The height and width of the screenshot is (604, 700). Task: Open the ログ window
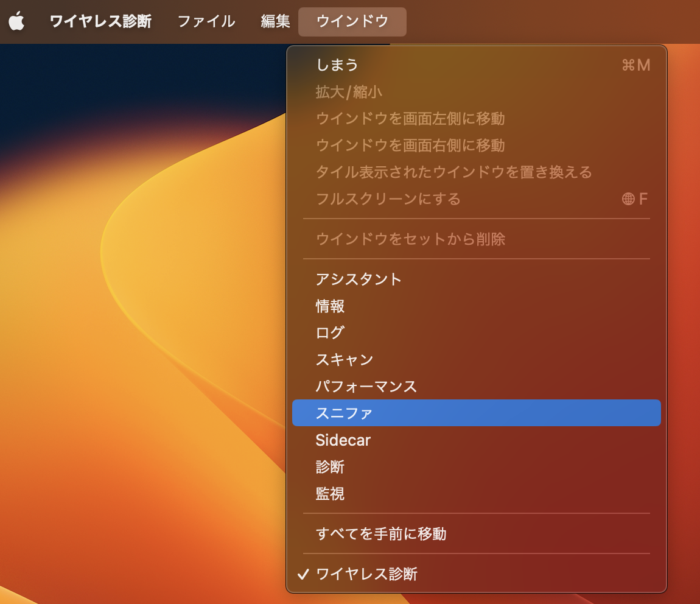point(329,332)
